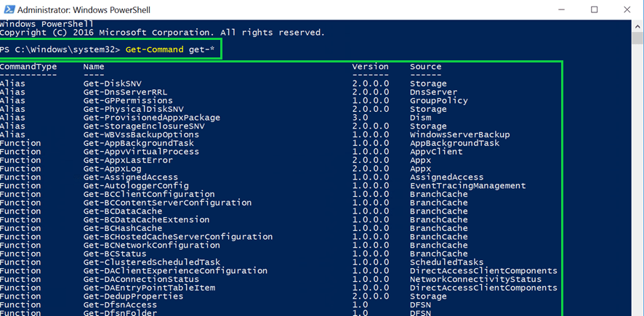The image size is (644, 316).
Task: Close the Windows PowerShell window
Action: click(x=627, y=10)
